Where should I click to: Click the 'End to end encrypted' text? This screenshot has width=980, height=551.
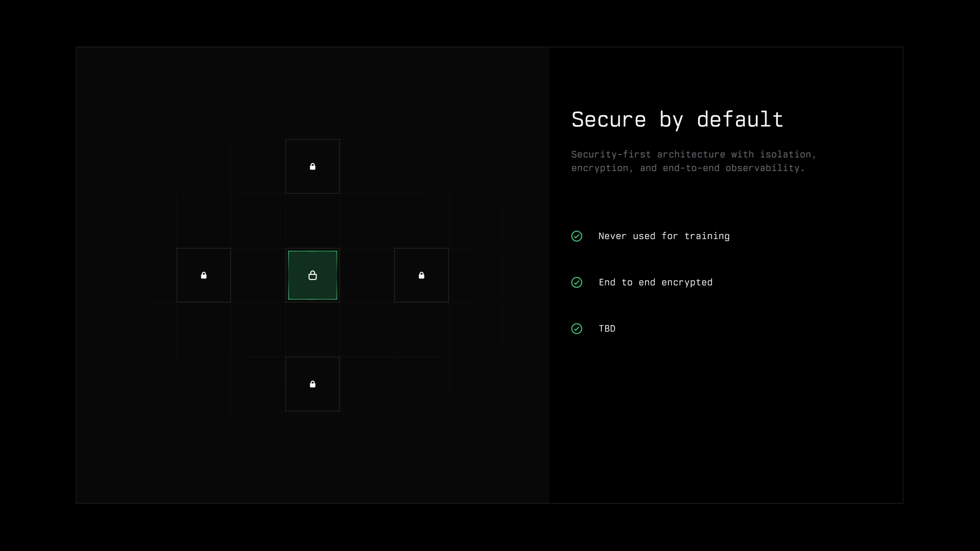656,282
